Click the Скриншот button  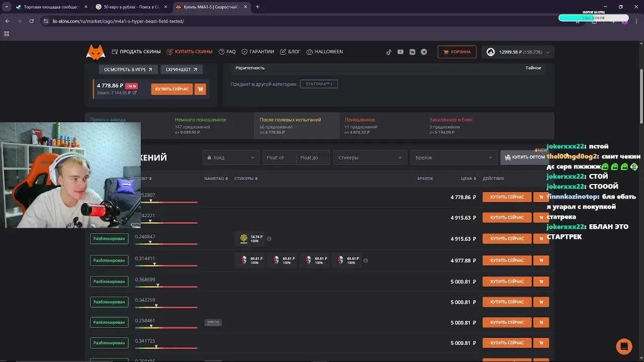[x=182, y=69]
